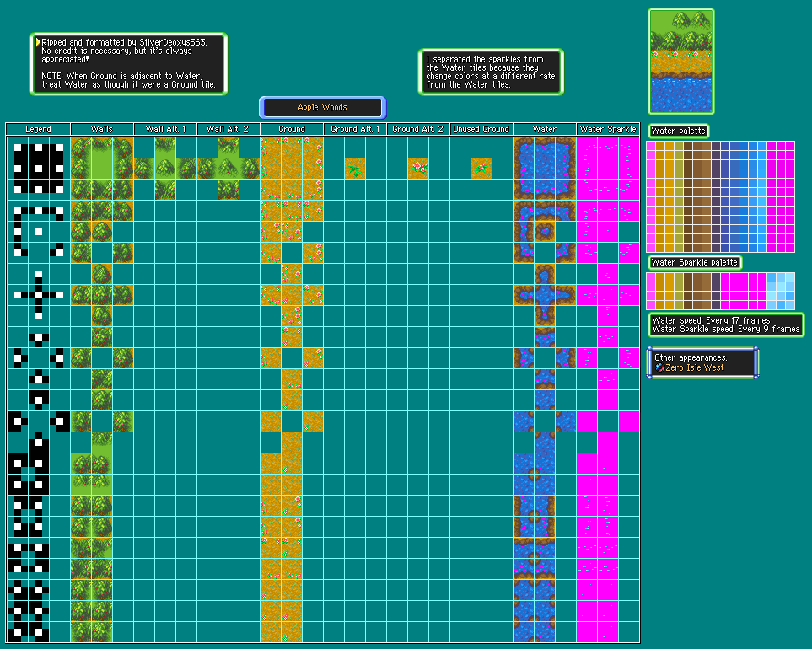The image size is (812, 649).
Task: Click the 'Water Sparkle palette' label
Action: pos(695,262)
